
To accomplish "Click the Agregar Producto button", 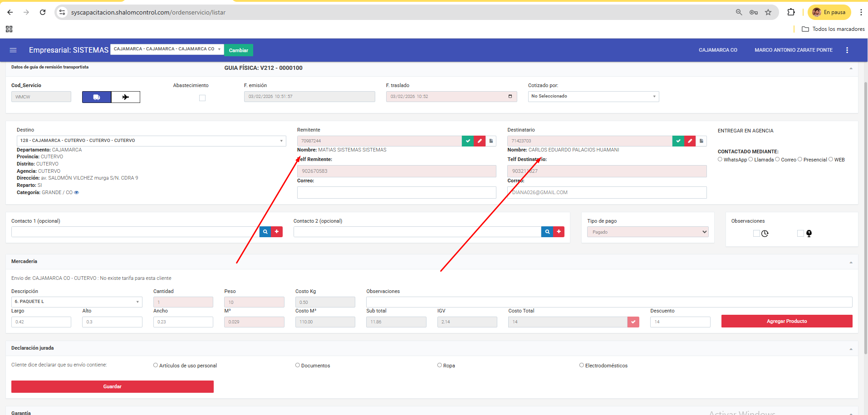I will pyautogui.click(x=786, y=321).
